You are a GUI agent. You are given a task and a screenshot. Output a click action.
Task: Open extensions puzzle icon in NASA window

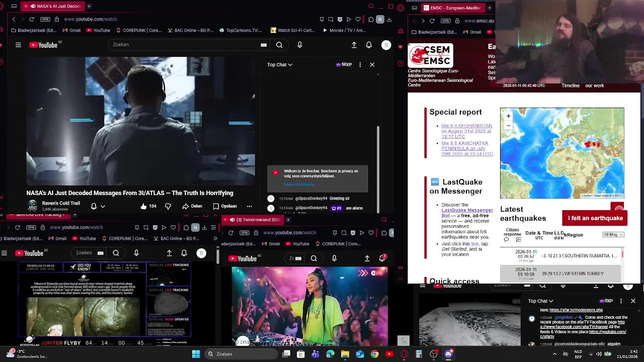(371, 19)
